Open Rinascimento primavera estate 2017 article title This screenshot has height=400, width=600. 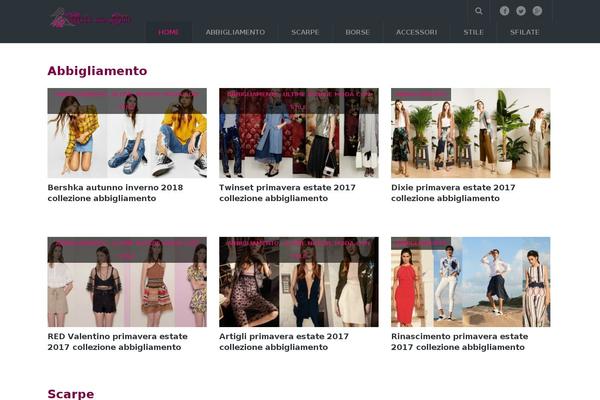(460, 342)
